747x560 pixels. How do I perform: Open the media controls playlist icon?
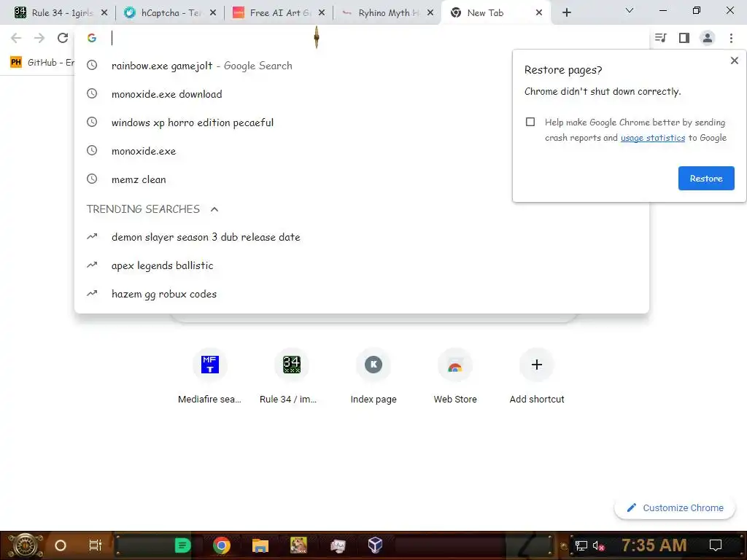(660, 38)
